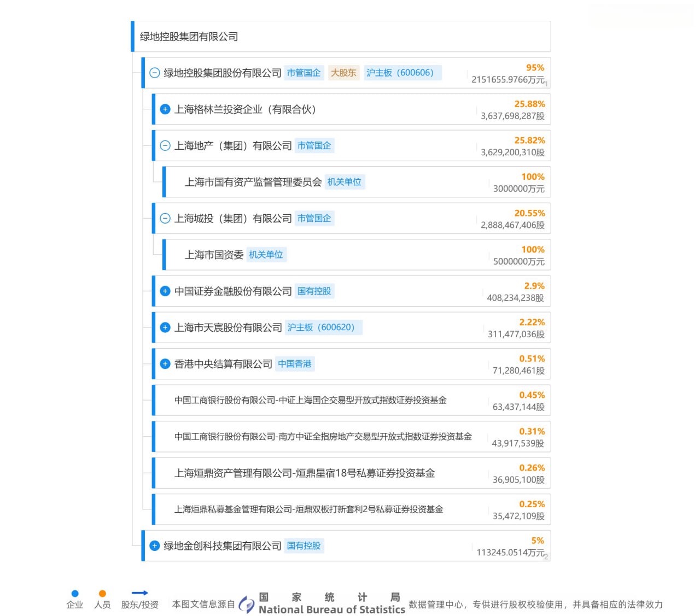The height and width of the screenshot is (616, 700).
Task: Click 2.22% shareholding percentage
Action: pyautogui.click(x=532, y=322)
